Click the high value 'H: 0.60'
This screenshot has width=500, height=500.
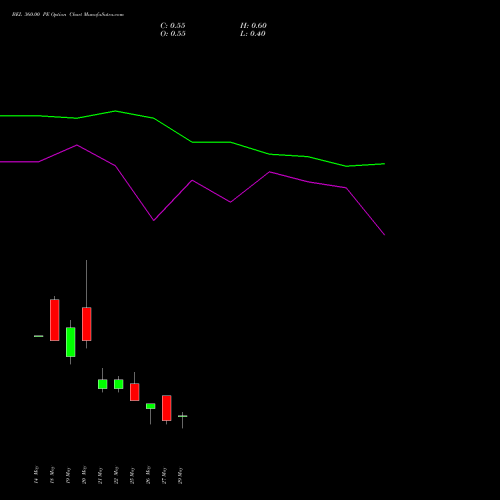tap(253, 26)
